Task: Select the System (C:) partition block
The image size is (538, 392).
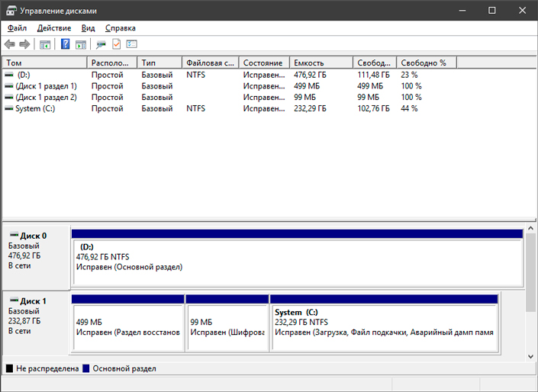Action: [x=385, y=323]
